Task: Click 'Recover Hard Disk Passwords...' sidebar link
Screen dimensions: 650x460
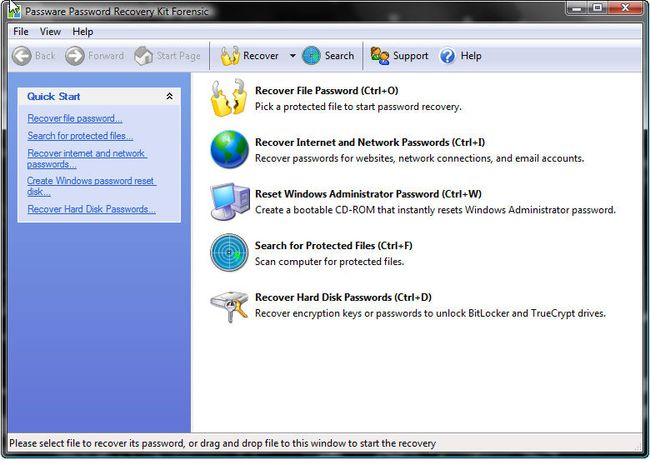Action: 92,209
